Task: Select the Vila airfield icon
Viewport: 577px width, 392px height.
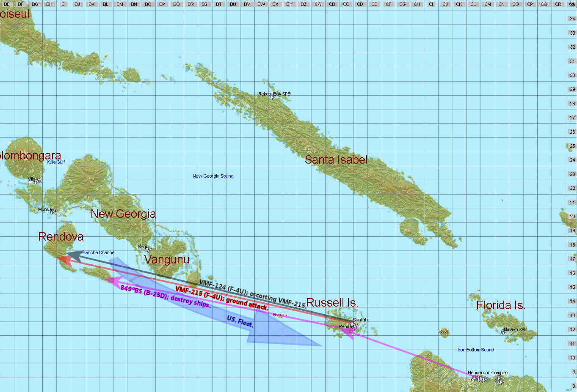Action: click(x=38, y=181)
